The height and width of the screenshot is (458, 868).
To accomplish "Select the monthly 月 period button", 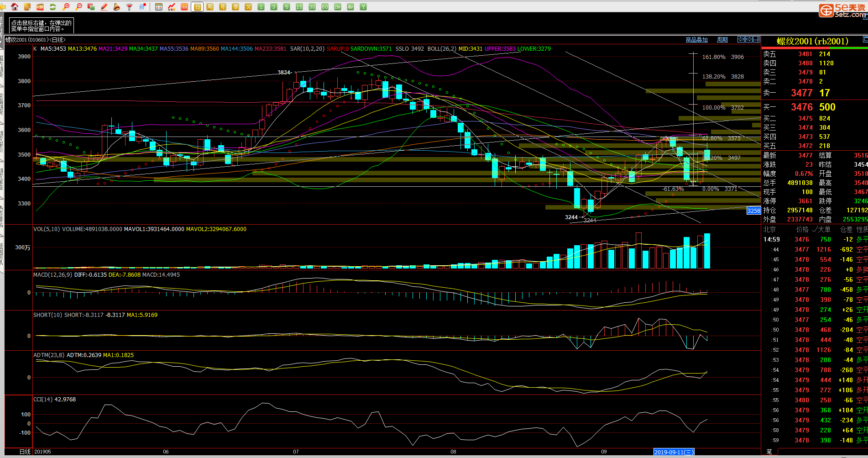I will pyautogui.click(x=223, y=7).
